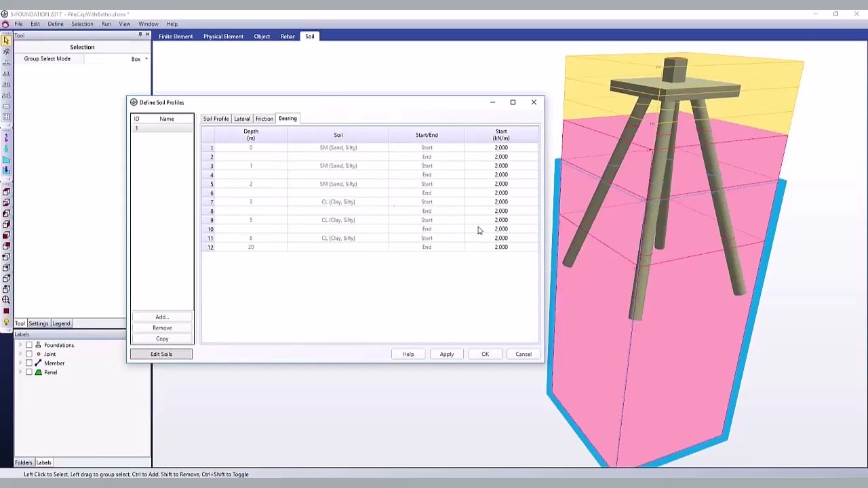Screen dimensions: 868x488
Task: Open the Window menu
Action: 148,24
